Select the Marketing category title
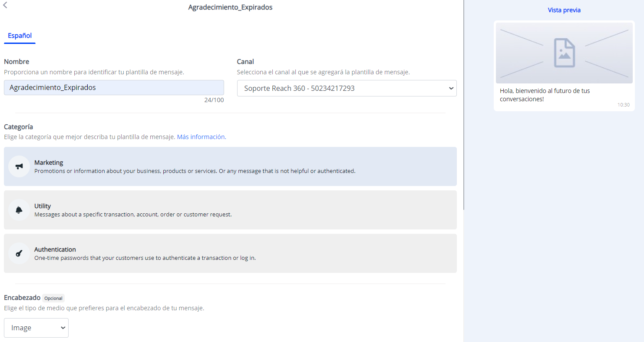 pyautogui.click(x=49, y=163)
